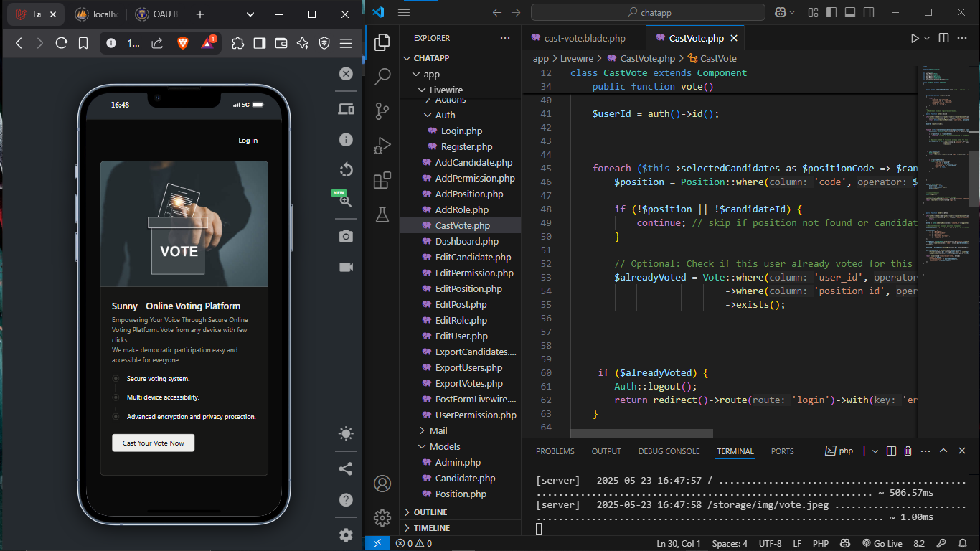Click the Log in link
Screen dimensions: 980x551
point(248,141)
